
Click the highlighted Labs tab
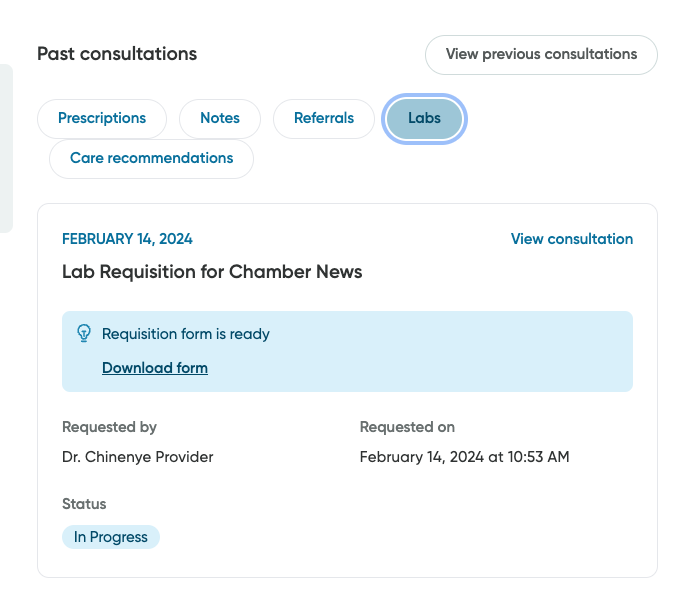point(424,118)
